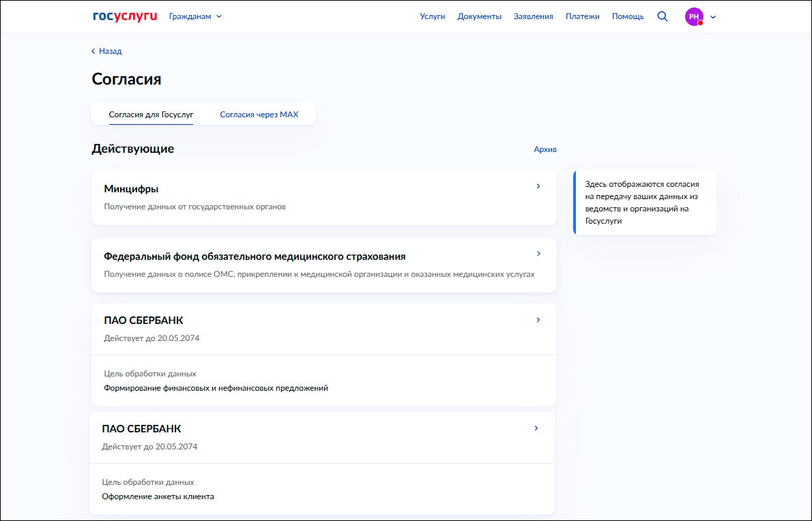Screen dimensions: 812x521
Task: Click arrow on second ПАО СБЕРБАНК card
Action: point(536,428)
